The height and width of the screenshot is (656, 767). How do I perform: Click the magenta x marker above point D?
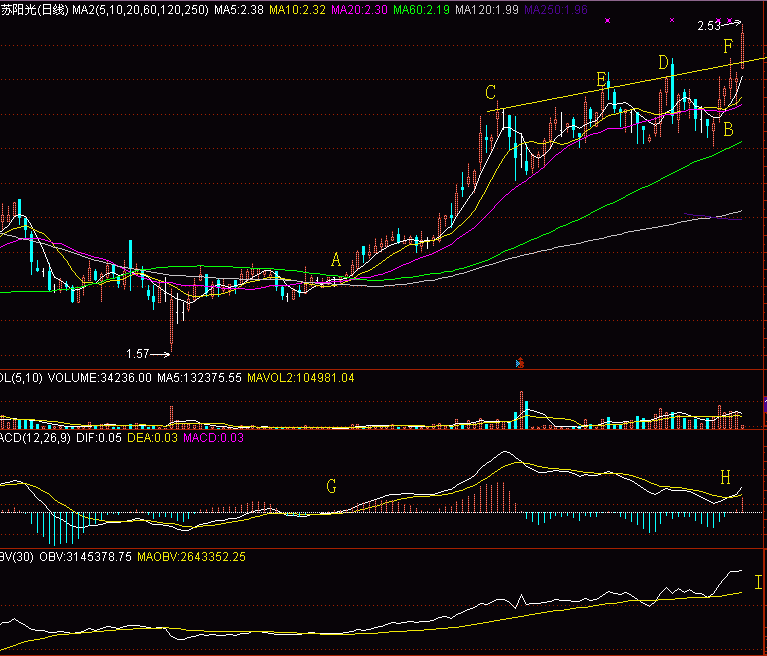point(672,20)
